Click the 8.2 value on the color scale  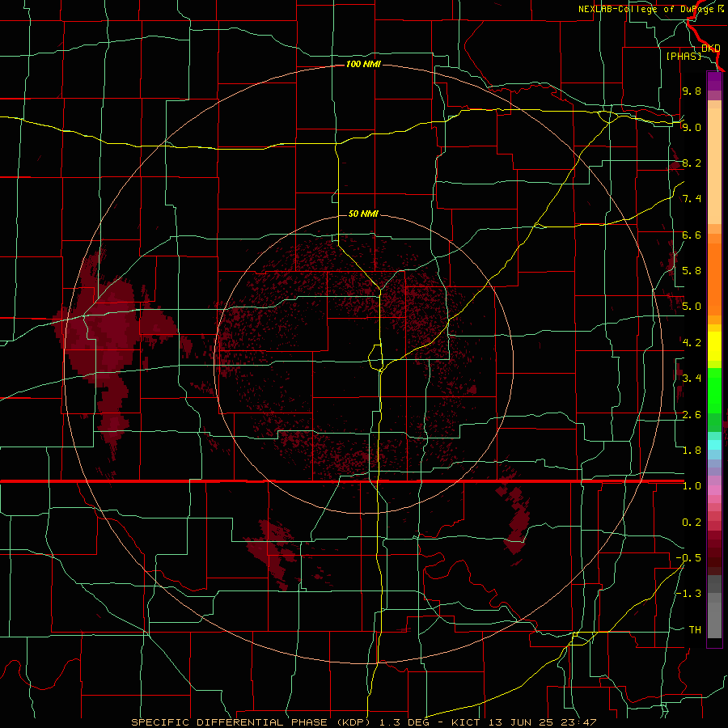coord(692,163)
